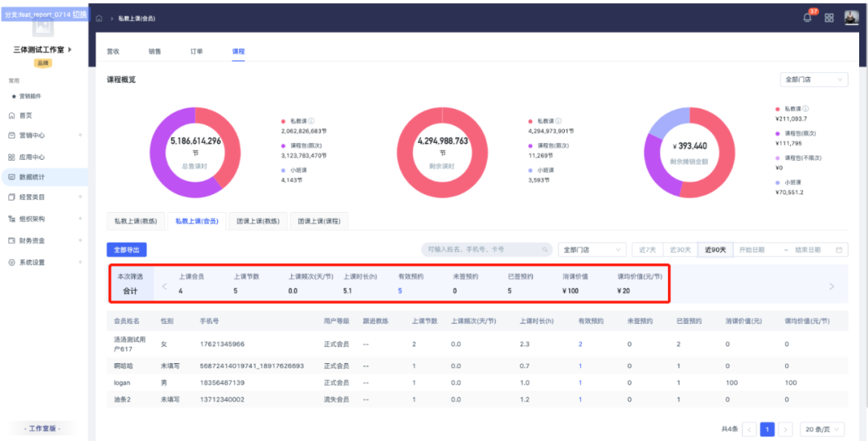Click the 首页 home icon in sidebar

(x=11, y=116)
